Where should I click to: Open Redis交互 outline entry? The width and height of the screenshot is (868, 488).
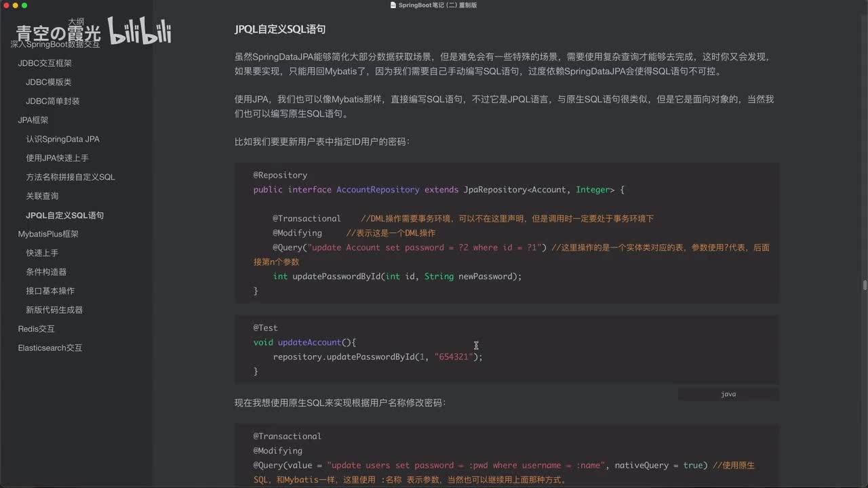tap(36, 329)
